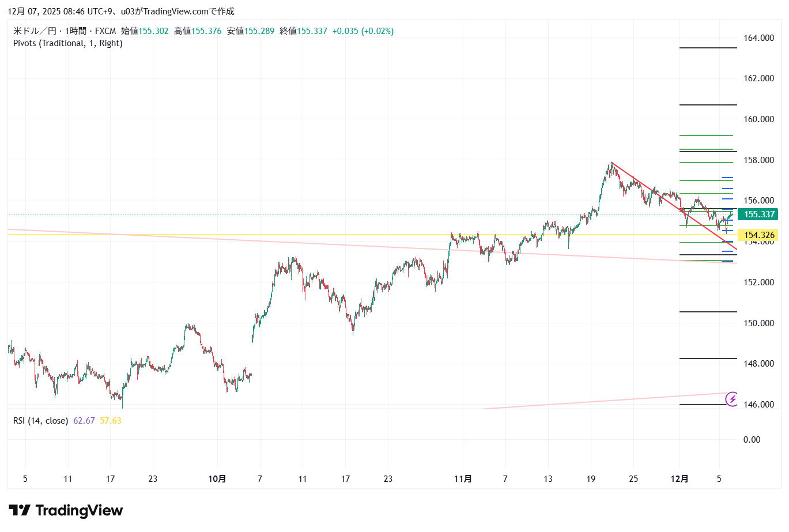The height and width of the screenshot is (532, 789).
Task: Select the Pivots (Traditional, 1, Right) indicator label
Action: tap(68, 43)
